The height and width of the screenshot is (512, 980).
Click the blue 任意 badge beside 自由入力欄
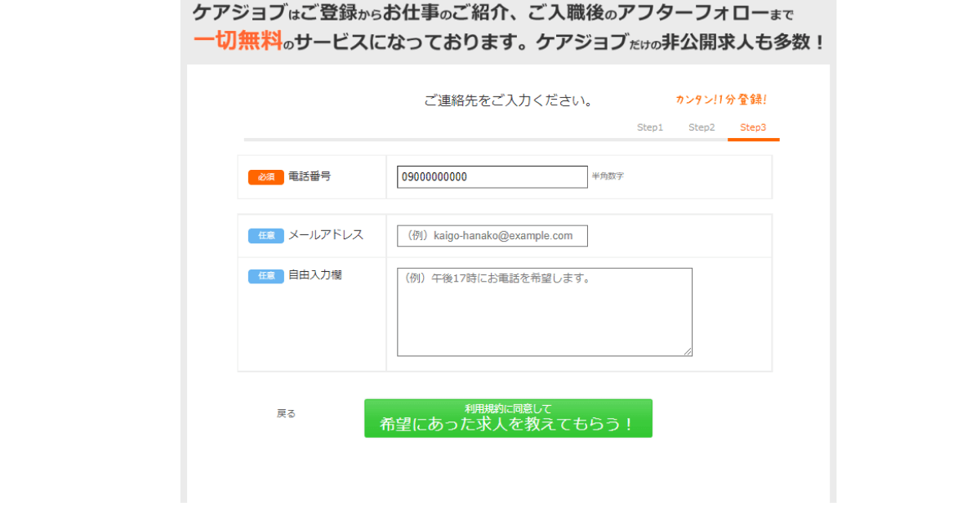click(x=266, y=276)
